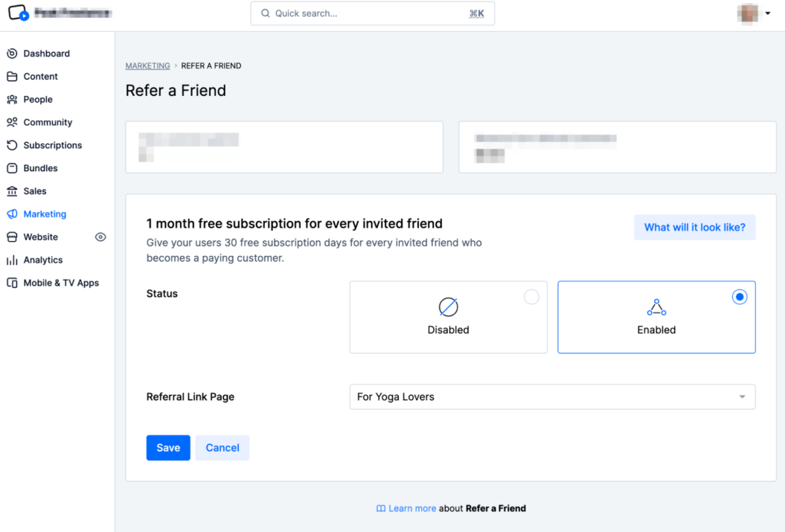
Task: Click the ⌘K shortcut hint
Action: click(476, 13)
